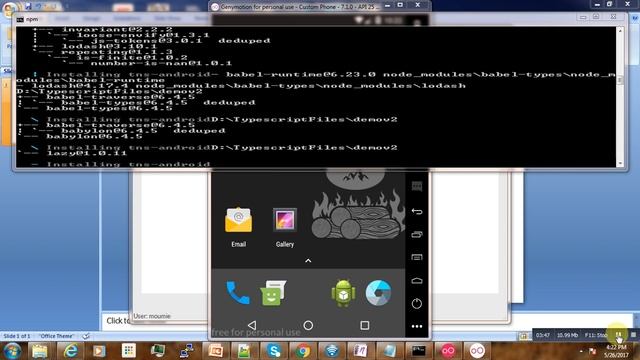Switch to command prompt taskbar icon
Image resolution: width=640 pixels, height=360 pixels.
418,351
